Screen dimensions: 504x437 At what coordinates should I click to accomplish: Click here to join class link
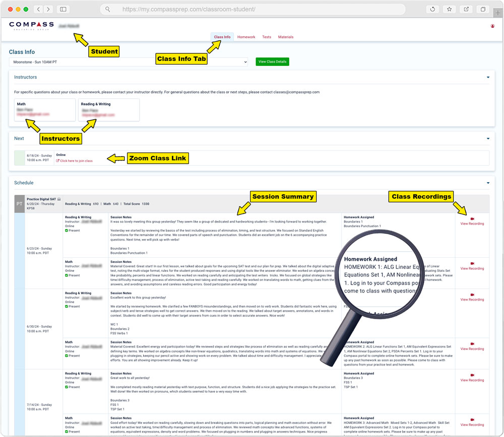[x=76, y=161]
